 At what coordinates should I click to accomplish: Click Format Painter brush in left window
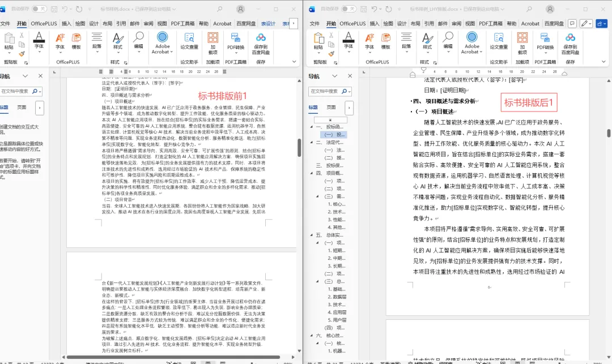tap(22, 54)
